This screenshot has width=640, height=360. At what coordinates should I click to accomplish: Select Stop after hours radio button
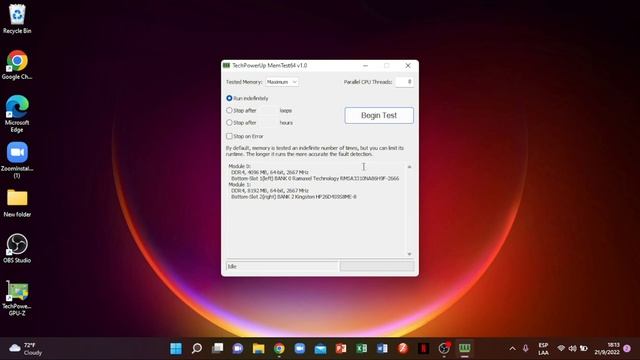(x=229, y=123)
